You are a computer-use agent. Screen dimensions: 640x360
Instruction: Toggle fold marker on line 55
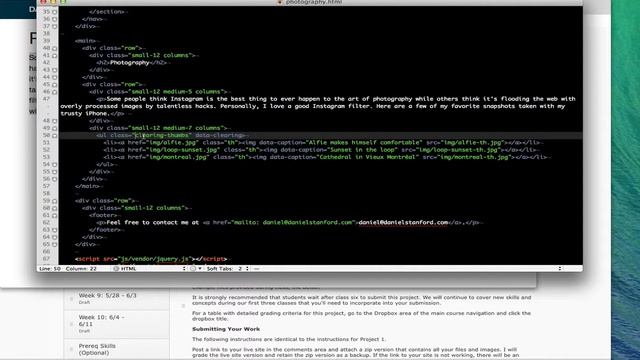click(x=54, y=172)
